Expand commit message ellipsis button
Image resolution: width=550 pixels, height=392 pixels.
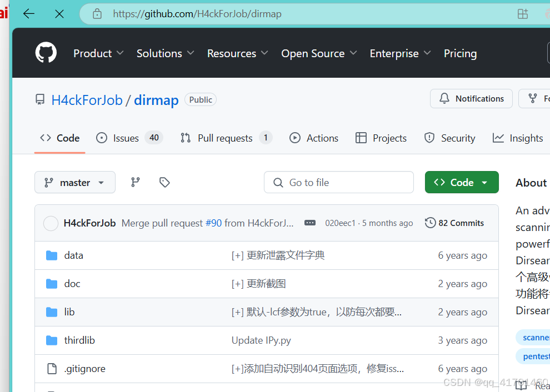[x=310, y=223]
